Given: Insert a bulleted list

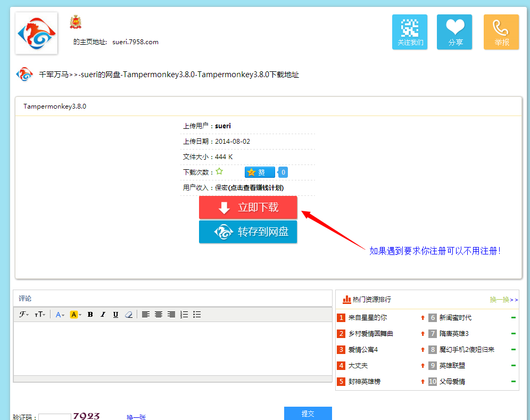Looking at the screenshot, I should coord(197,315).
